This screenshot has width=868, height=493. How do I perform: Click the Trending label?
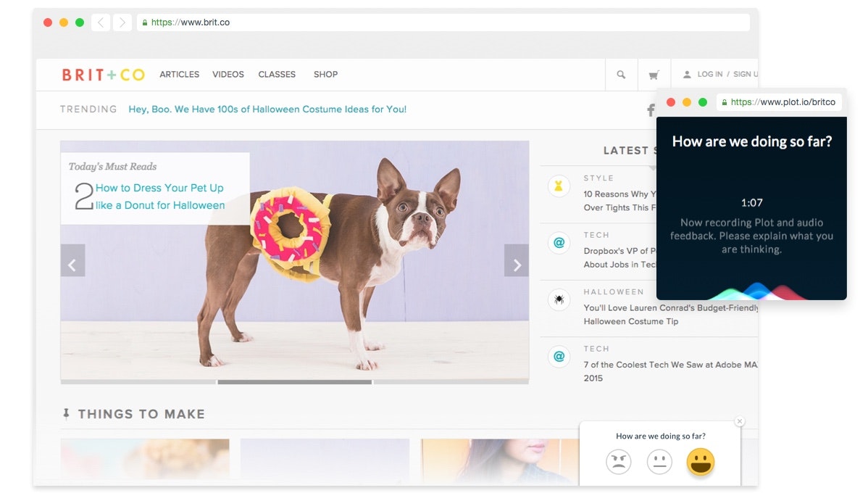88,109
